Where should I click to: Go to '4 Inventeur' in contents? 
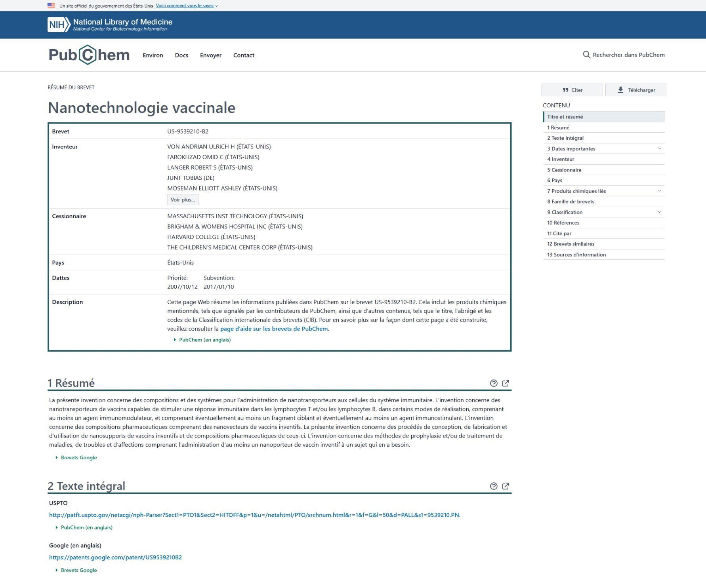point(604,159)
